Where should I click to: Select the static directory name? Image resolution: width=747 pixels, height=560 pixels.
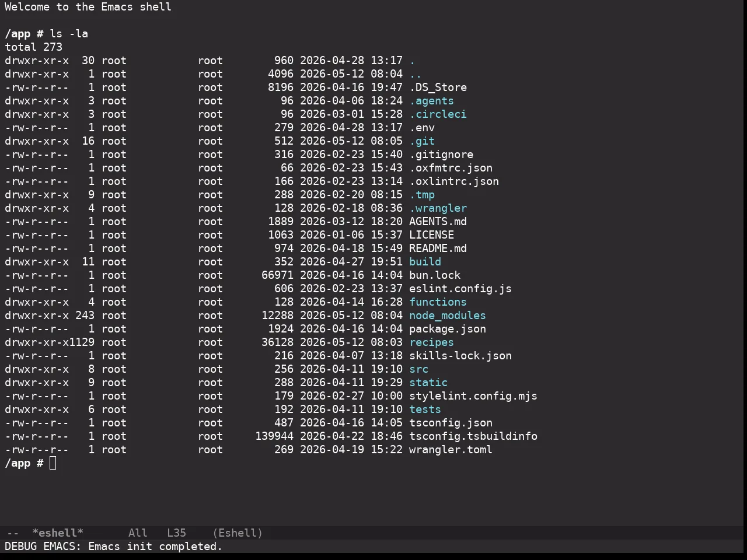428,383
